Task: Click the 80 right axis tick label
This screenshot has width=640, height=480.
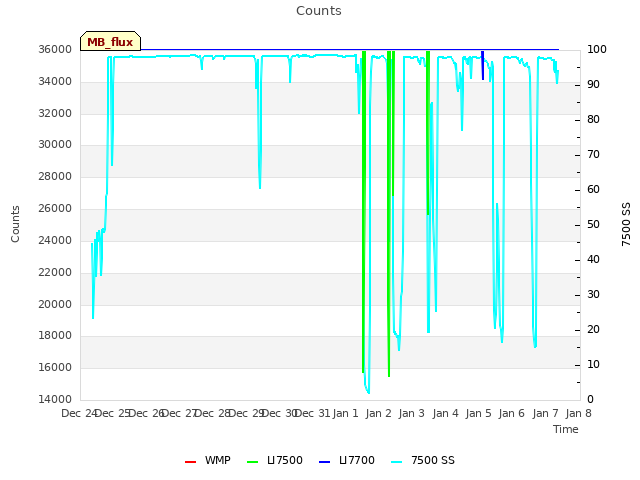Action: click(x=593, y=120)
